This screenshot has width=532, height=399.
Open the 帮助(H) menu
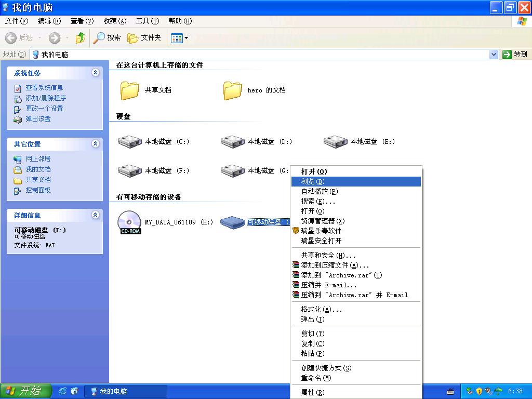180,21
